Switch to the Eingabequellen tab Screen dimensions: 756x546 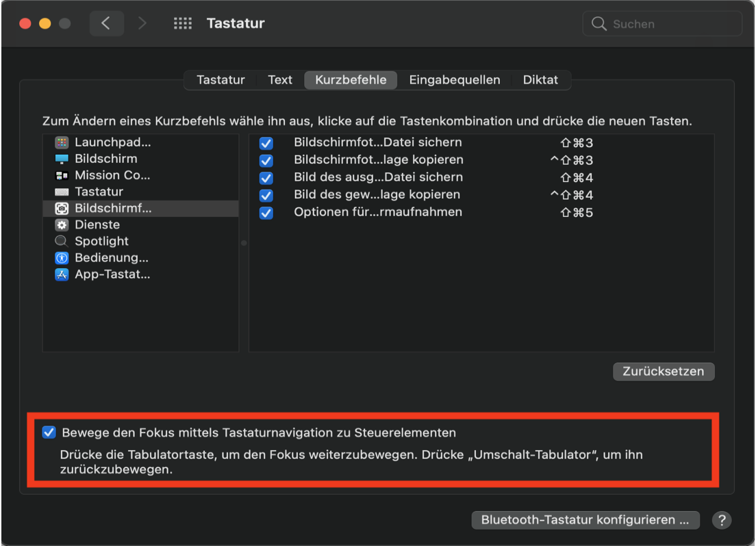pyautogui.click(x=455, y=80)
